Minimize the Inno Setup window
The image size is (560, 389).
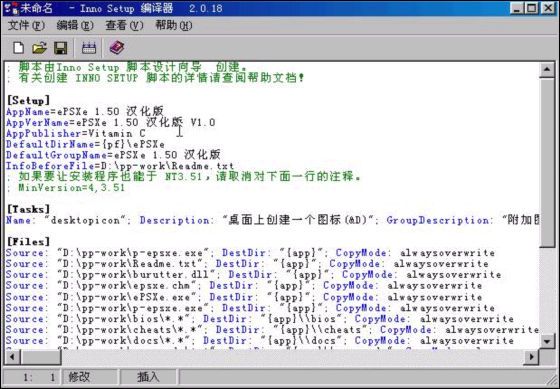click(516, 8)
